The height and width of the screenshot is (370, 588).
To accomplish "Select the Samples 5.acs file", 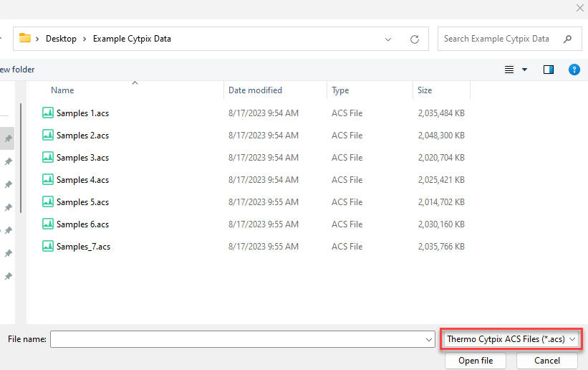I will [x=82, y=201].
